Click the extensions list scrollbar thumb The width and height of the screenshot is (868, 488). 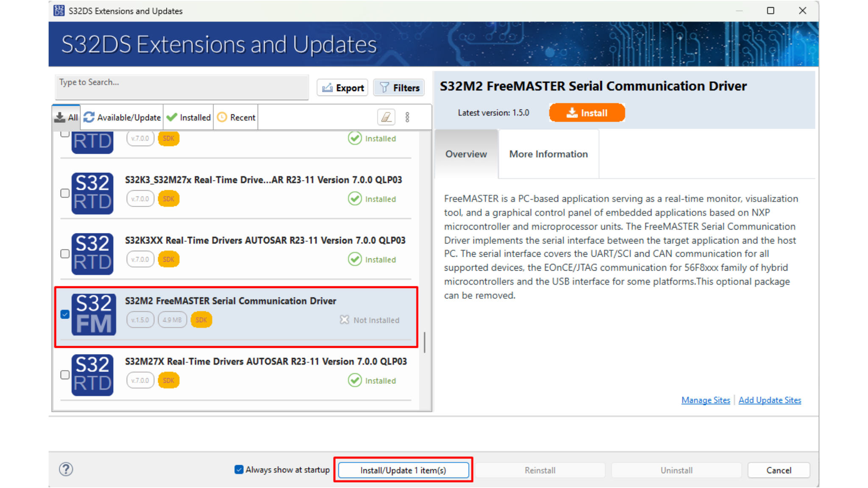(424, 342)
